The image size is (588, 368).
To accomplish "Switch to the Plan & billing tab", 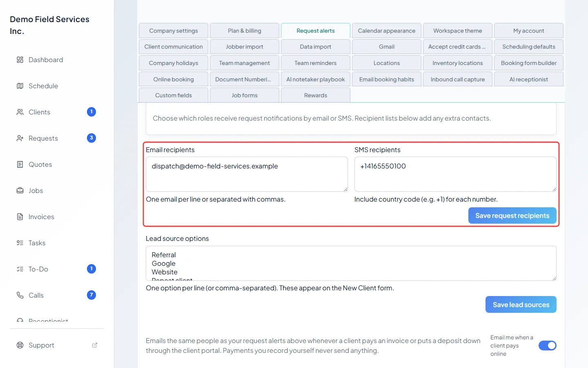I will point(245,31).
